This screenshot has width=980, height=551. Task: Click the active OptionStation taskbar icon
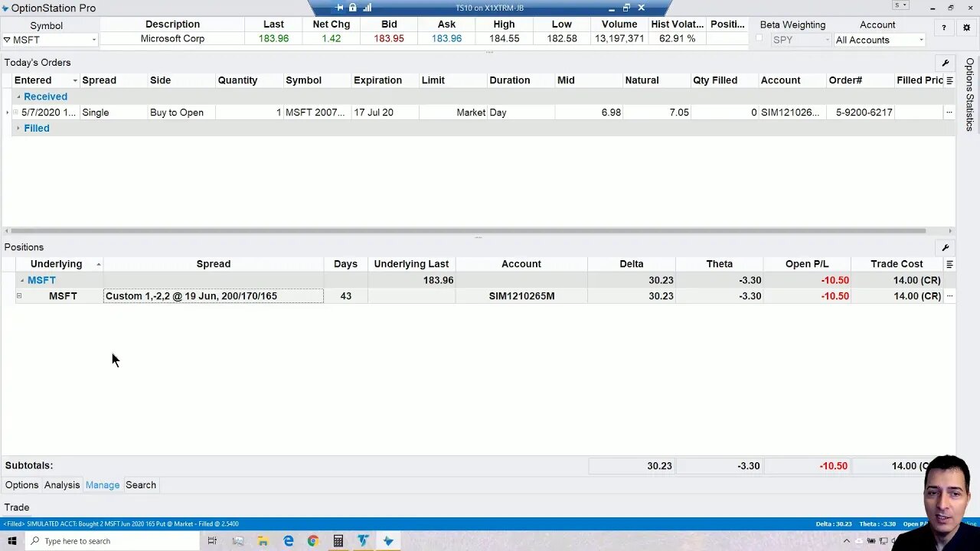coord(388,541)
